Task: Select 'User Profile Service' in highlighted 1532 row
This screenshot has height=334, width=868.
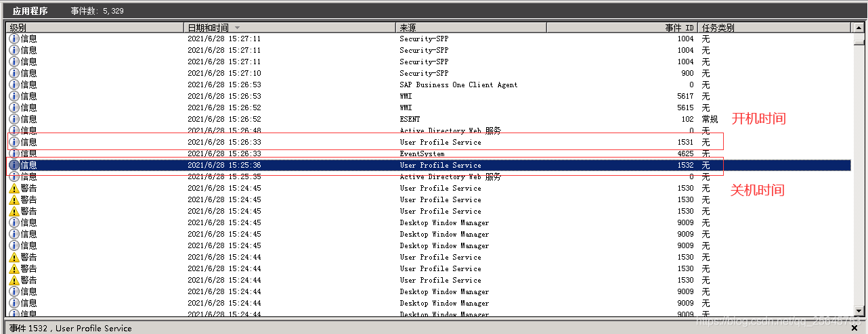Action: coord(440,165)
